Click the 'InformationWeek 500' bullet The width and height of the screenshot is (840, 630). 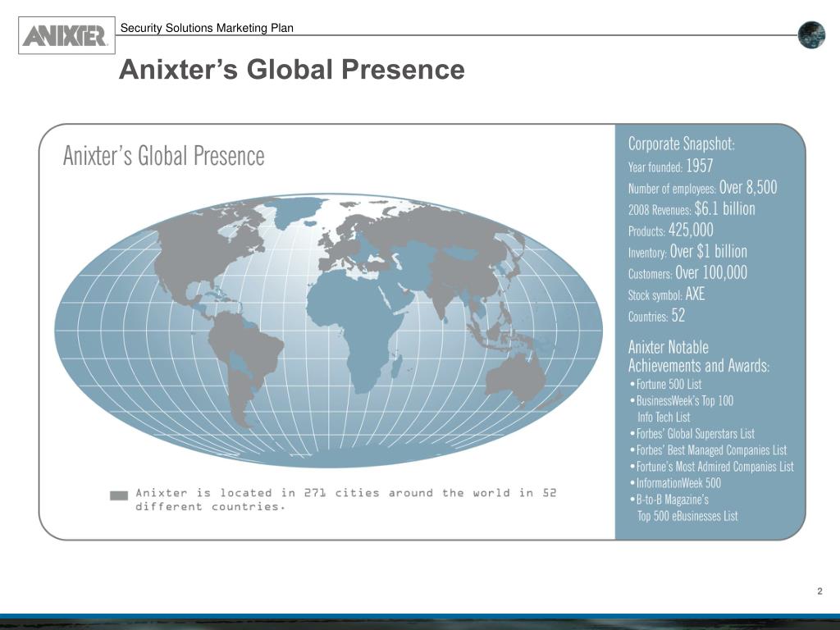[x=676, y=483]
